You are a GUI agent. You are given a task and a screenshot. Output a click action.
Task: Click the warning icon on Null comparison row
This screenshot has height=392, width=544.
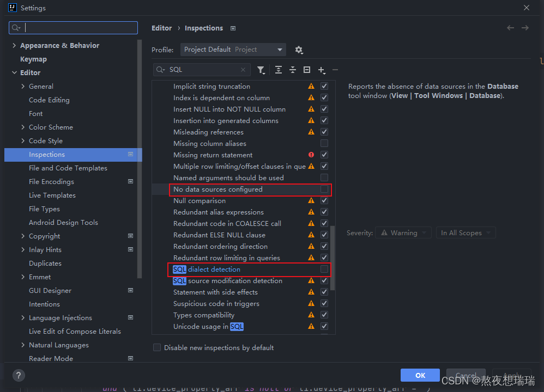coord(311,200)
